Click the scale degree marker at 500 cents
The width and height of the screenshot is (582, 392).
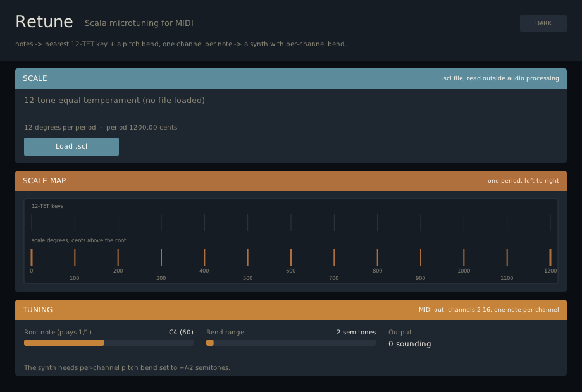click(x=247, y=257)
